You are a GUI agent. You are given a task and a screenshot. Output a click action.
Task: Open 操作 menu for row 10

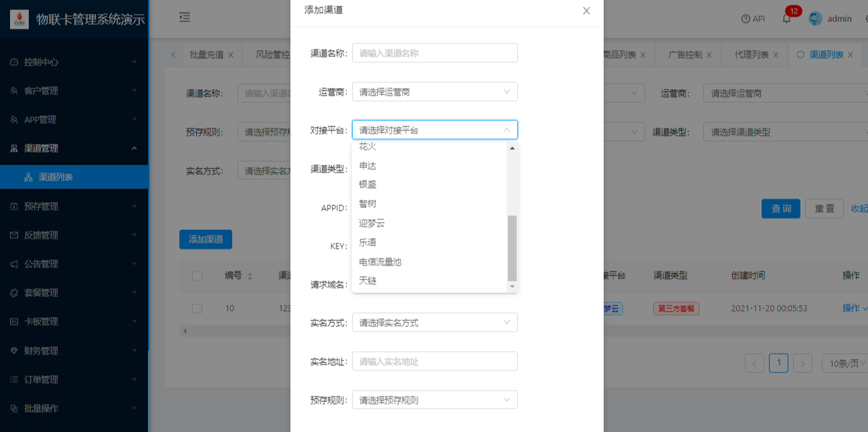855,308
